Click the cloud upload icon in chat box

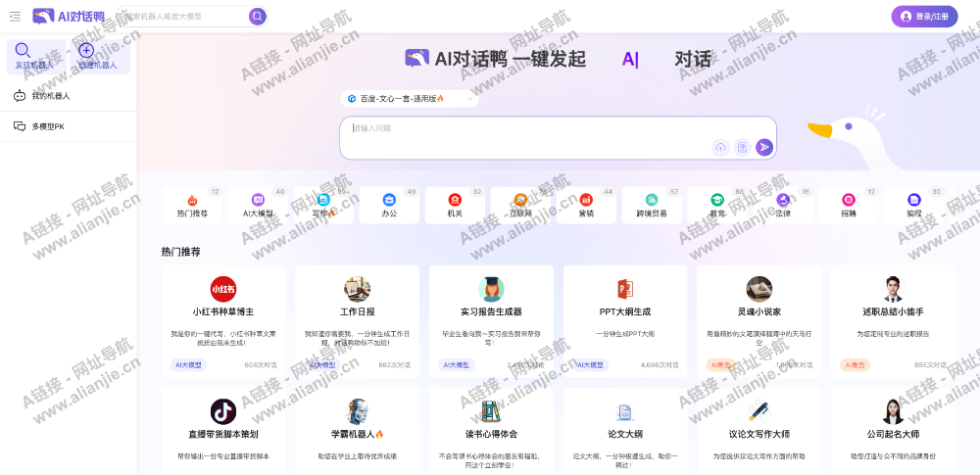point(720,147)
